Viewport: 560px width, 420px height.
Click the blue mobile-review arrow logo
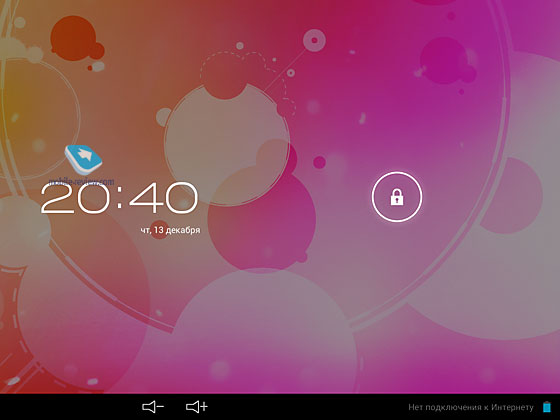point(83,159)
